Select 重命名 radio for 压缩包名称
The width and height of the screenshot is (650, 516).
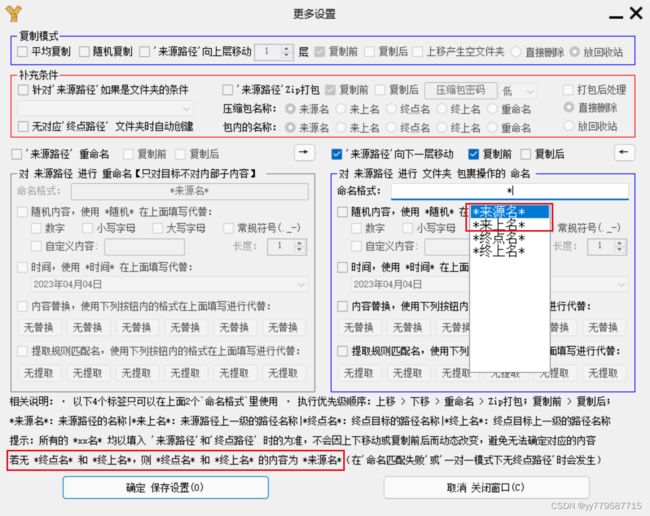492,109
